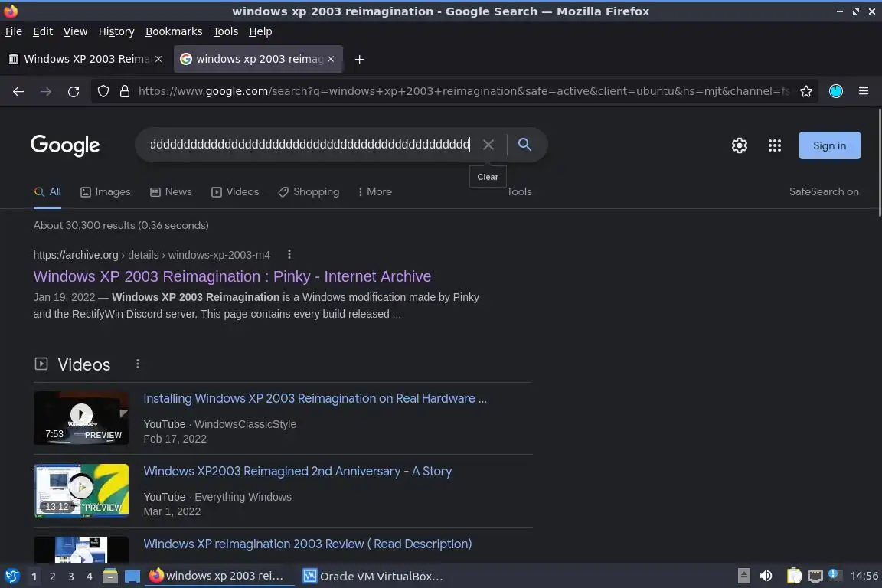The image size is (882, 588).
Task: Go back using the browser back arrow
Action: (x=18, y=91)
